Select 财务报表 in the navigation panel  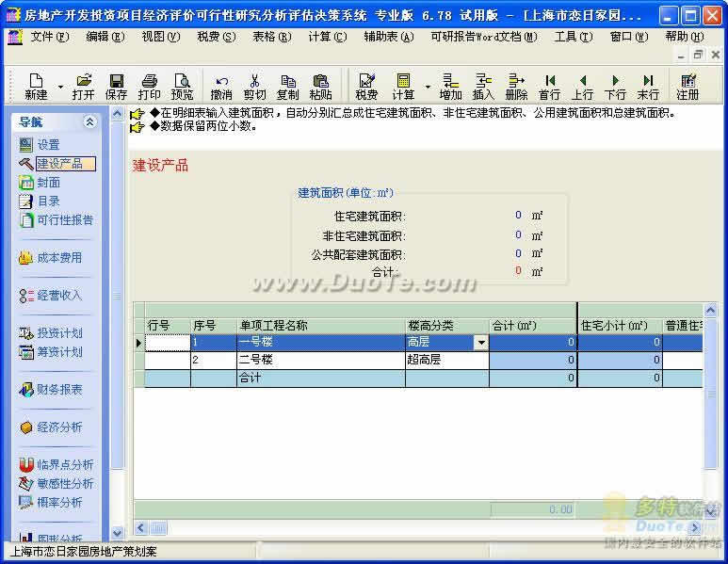tap(58, 390)
